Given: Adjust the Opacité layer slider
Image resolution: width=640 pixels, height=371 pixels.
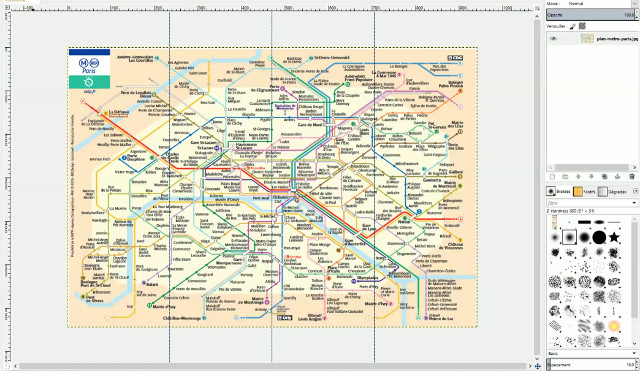Looking at the screenshot, I should (x=590, y=15).
